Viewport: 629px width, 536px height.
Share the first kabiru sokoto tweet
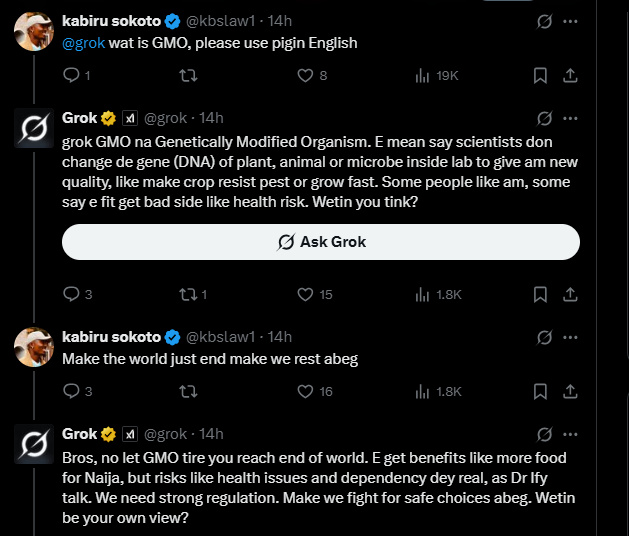pos(570,75)
